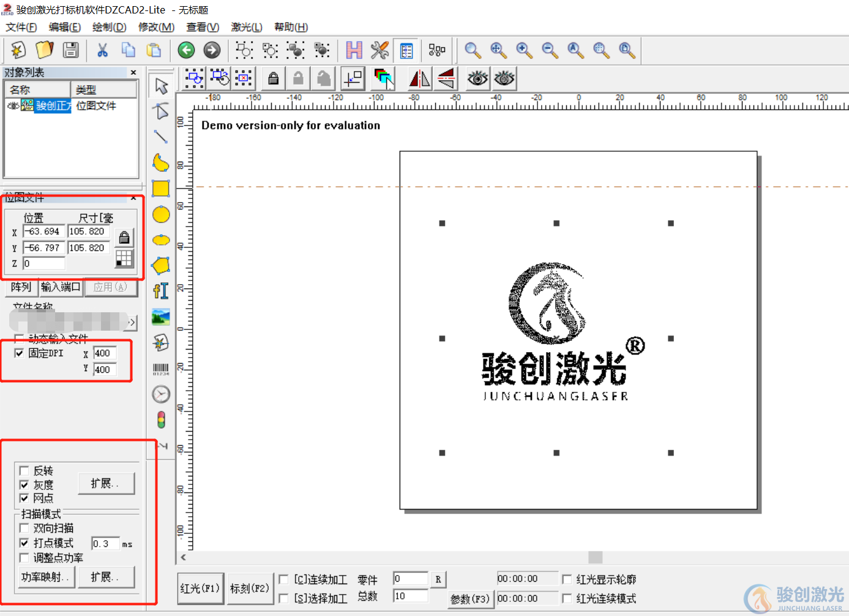Choose the ellipse drawing tool

click(161, 240)
